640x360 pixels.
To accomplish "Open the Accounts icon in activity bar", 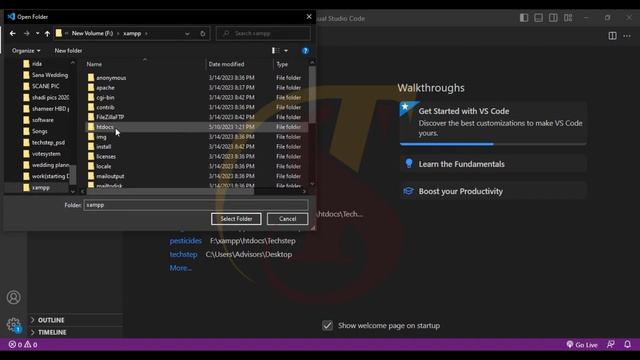I will (13, 297).
